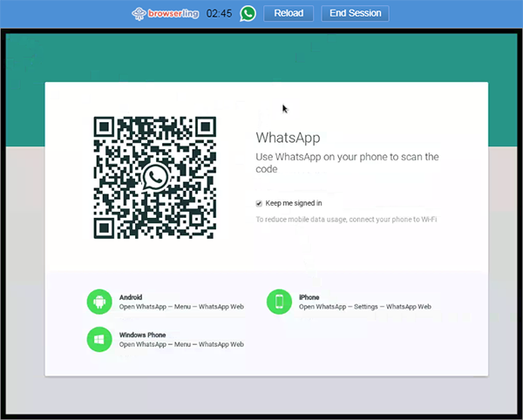Screen dimensions: 523x420
Task: Click Android's 'Open WhatsApp — Menu — WhatsApp Web' text
Action: [x=181, y=307]
